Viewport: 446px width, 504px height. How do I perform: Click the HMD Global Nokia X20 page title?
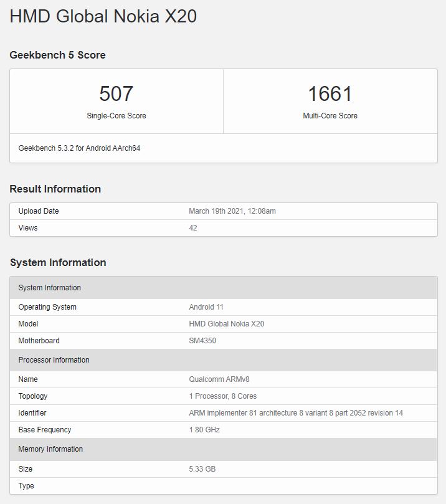[103, 16]
